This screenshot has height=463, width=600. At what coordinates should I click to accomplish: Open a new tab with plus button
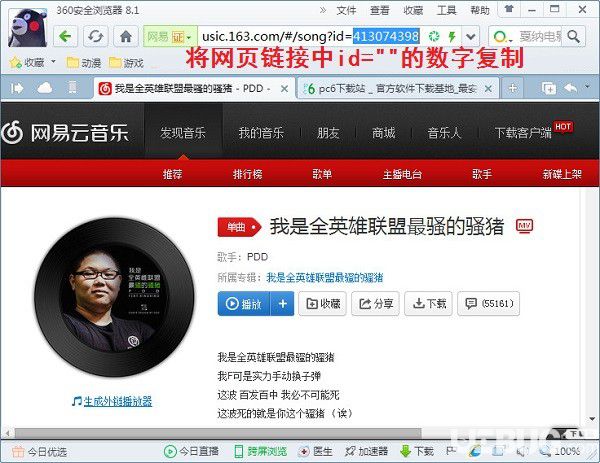click(x=512, y=88)
